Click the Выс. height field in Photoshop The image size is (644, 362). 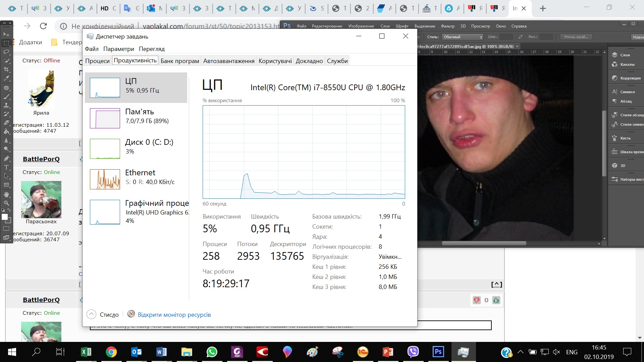point(546,37)
